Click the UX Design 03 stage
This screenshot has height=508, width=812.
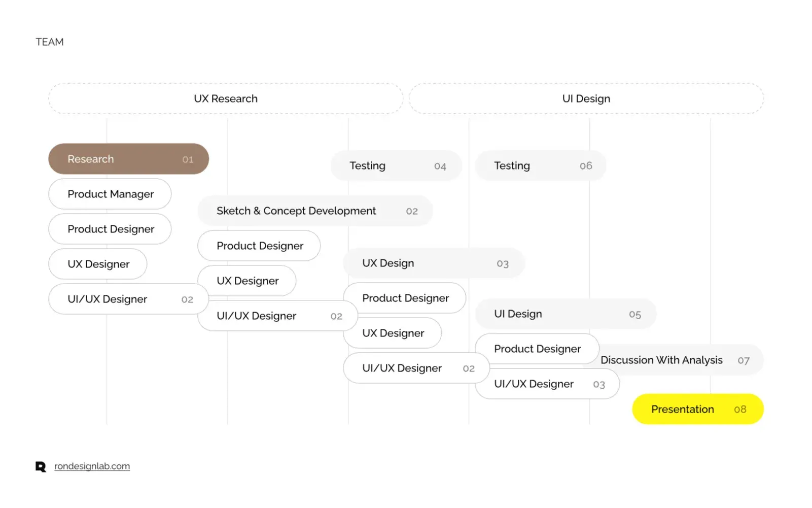click(434, 263)
